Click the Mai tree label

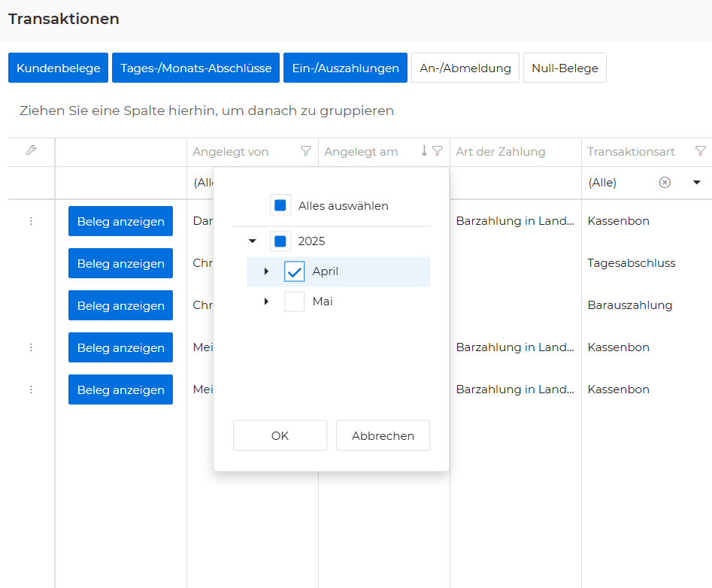pyautogui.click(x=323, y=302)
